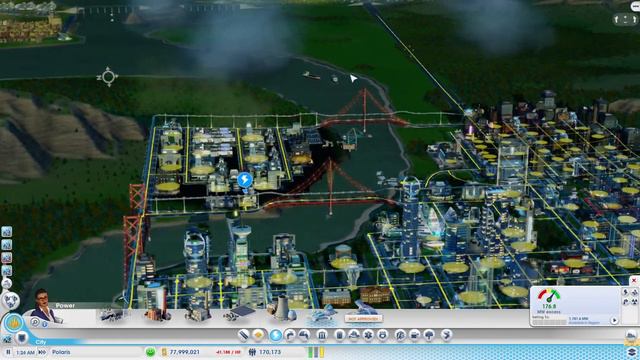Open the Sewage menu icon
This screenshot has width=640, height=360.
tap(304, 336)
